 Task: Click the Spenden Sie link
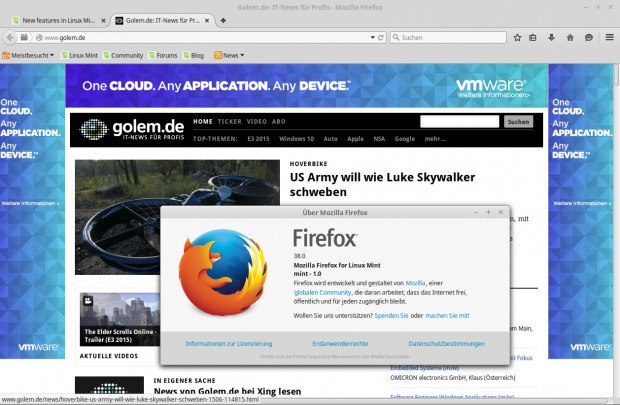(x=391, y=316)
